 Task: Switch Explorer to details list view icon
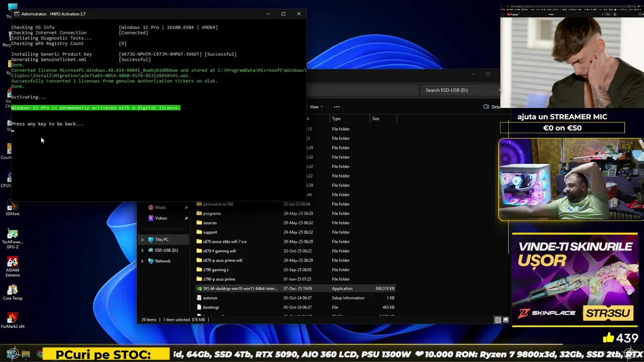point(498,320)
